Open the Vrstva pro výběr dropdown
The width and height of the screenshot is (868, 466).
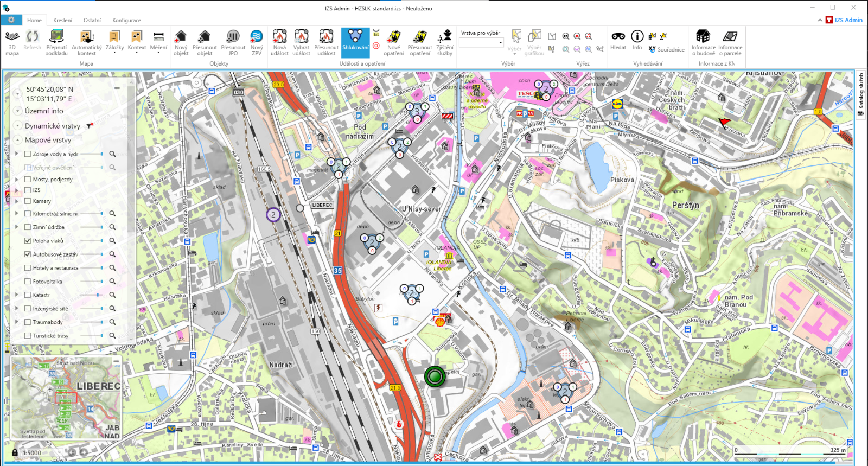point(481,43)
